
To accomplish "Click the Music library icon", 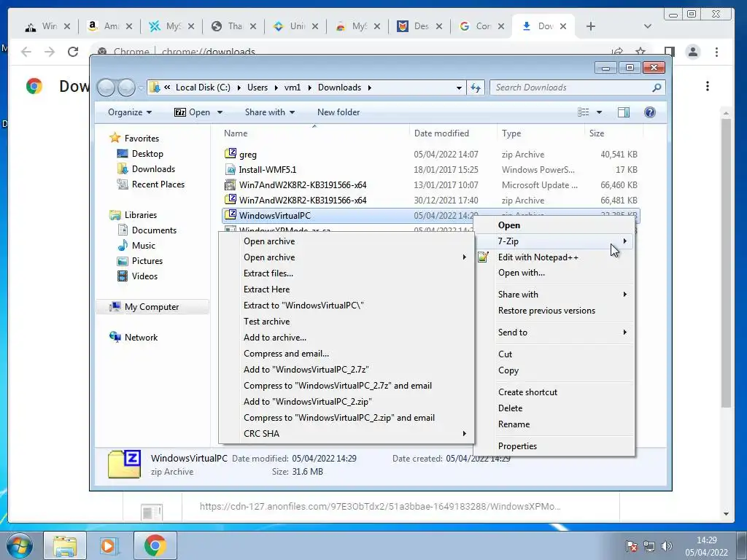I will tap(123, 245).
